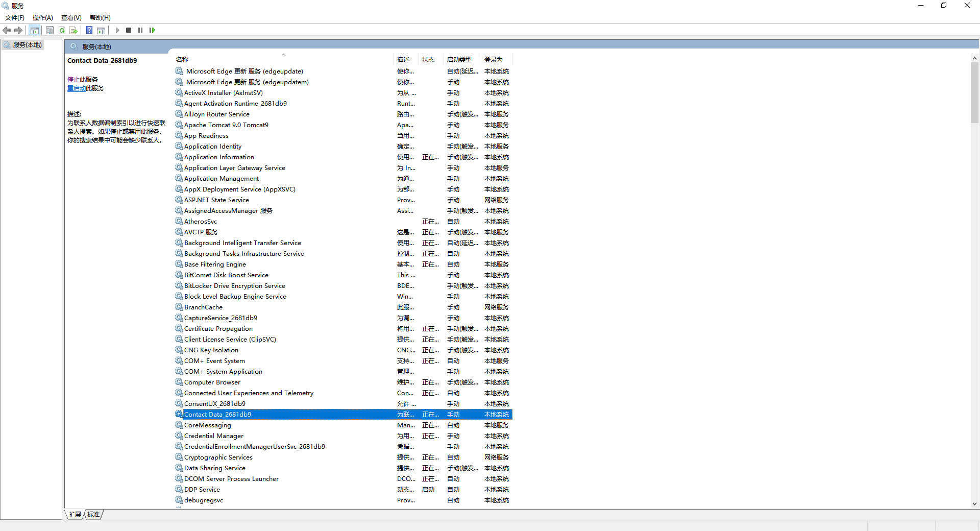Open the 帮助(H) menu
The height and width of the screenshot is (531, 980).
tap(100, 18)
